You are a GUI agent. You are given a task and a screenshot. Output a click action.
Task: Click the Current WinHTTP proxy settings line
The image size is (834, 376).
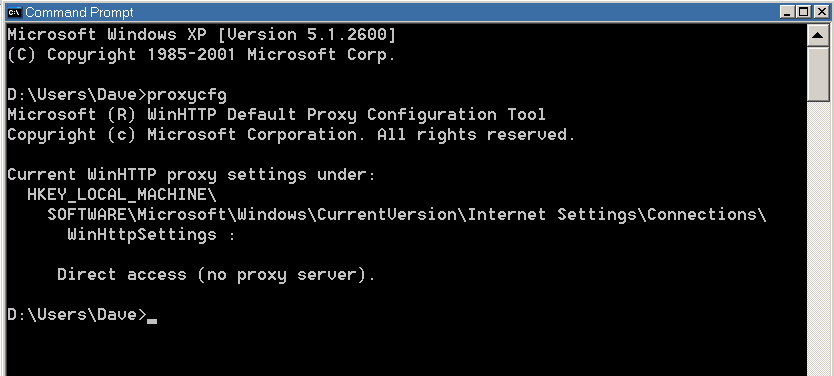[x=191, y=175]
